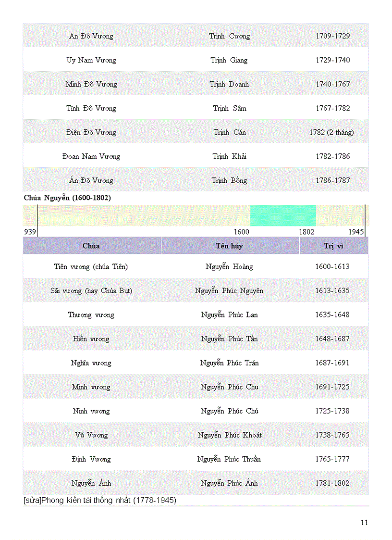Click the Trịnh Sâm table cell
Screen dimensions: 392x540
[230, 108]
